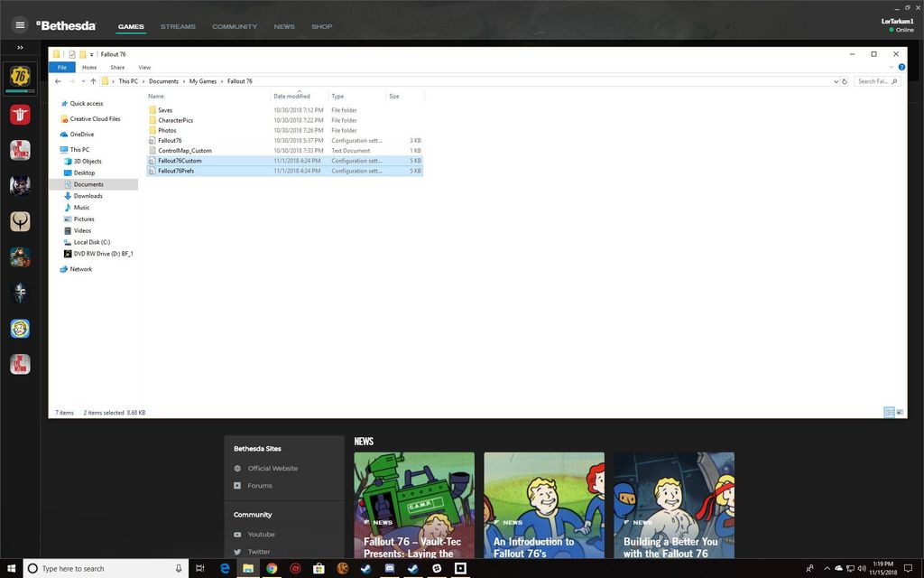The height and width of the screenshot is (578, 924).
Task: Open Building a Better You news thumbnail
Action: [674, 506]
